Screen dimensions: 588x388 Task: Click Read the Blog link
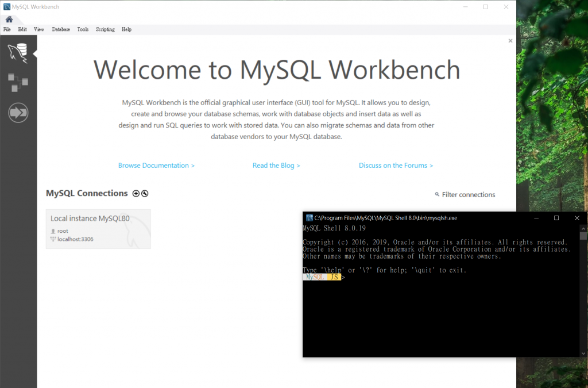276,166
